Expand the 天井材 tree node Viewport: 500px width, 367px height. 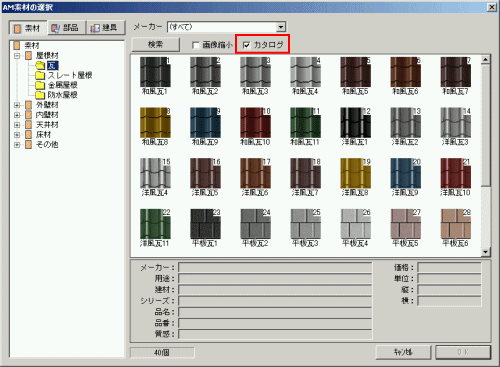(x=17, y=125)
